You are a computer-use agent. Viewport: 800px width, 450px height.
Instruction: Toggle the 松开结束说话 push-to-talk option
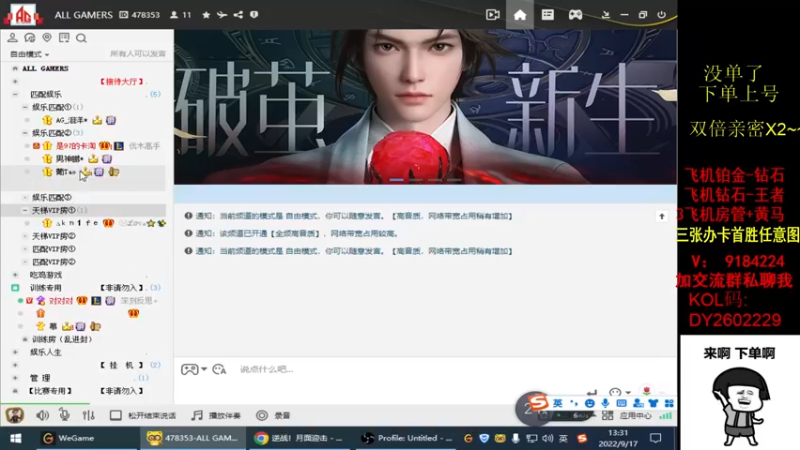pos(143,415)
